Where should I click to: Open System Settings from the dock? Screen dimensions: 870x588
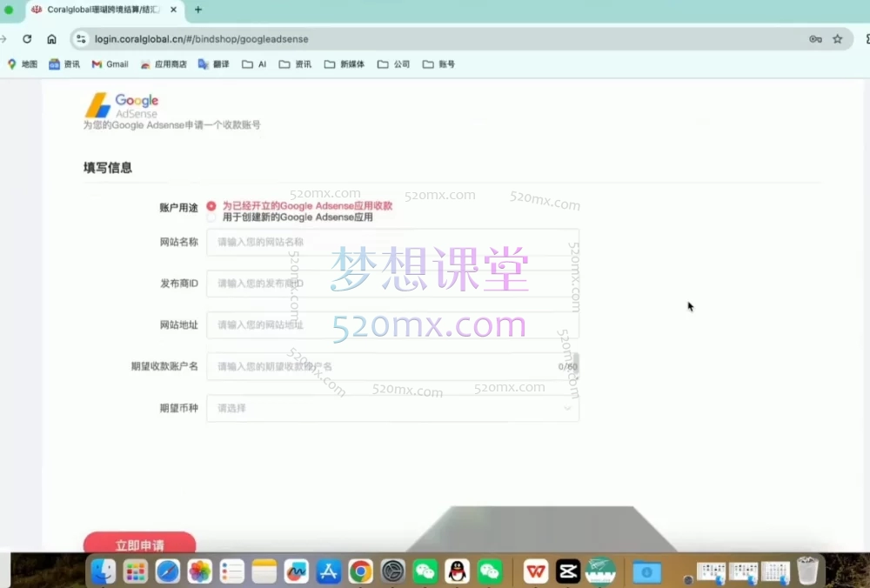click(x=393, y=571)
